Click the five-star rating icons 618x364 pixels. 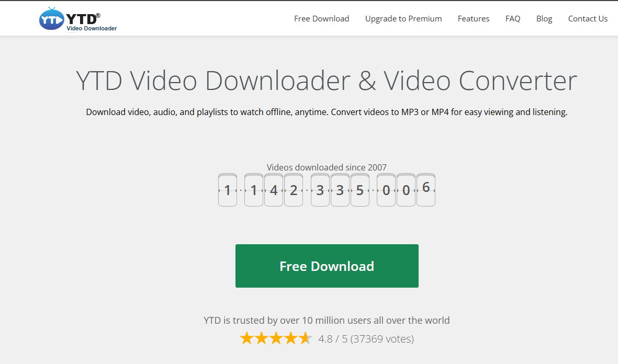click(x=276, y=338)
